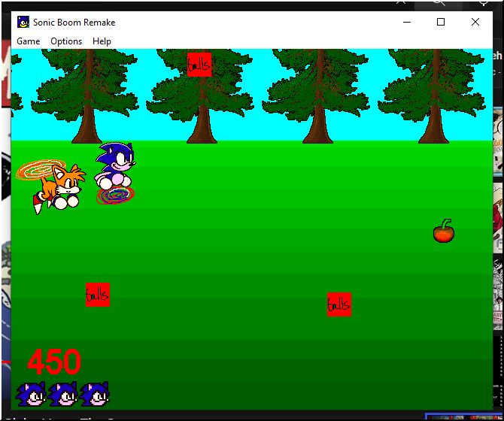
Task: Maximize the Sonic Boom Remake window
Action: (x=441, y=22)
